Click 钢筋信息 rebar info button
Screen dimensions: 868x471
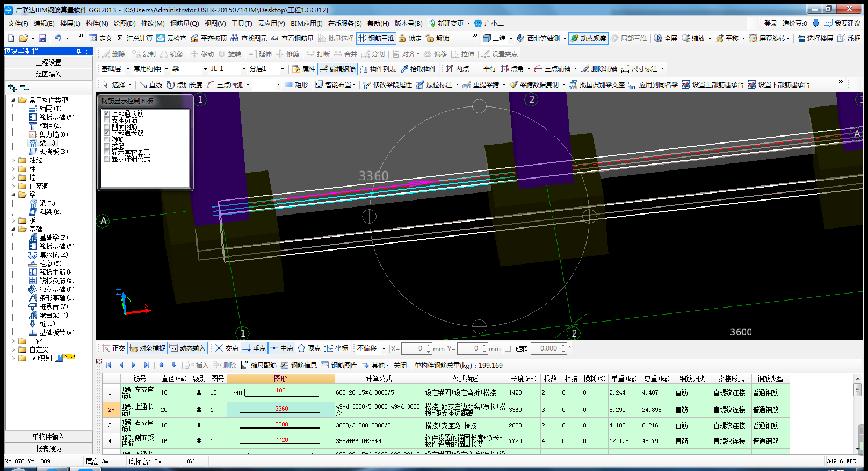pyautogui.click(x=299, y=365)
